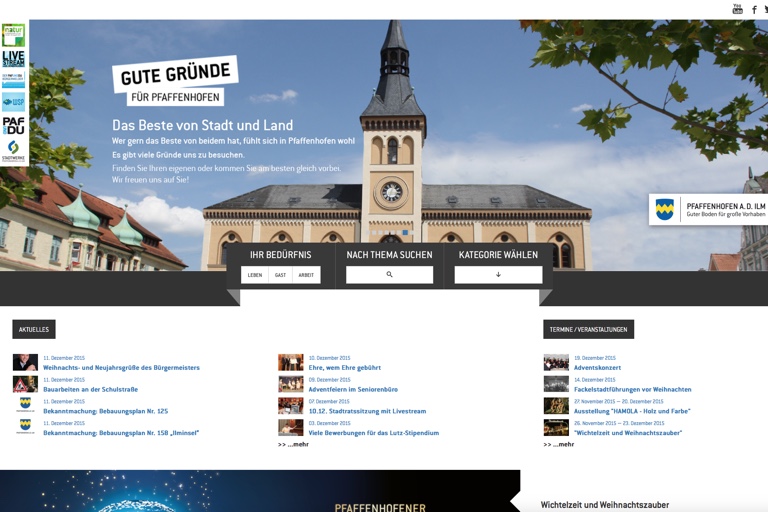
Task: Select the Gast option under Ihr Bedürfnis
Action: point(281,275)
